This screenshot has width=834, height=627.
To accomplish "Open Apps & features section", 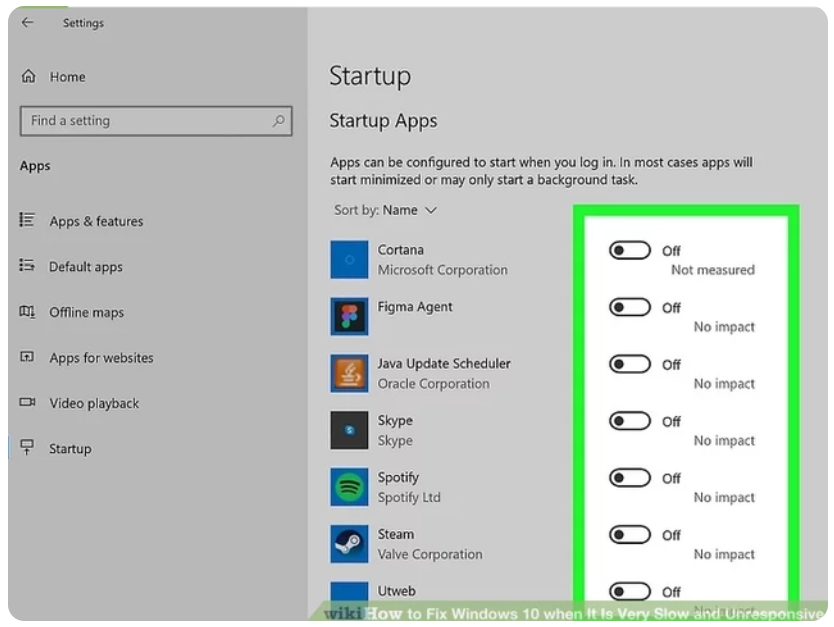I will (x=96, y=221).
